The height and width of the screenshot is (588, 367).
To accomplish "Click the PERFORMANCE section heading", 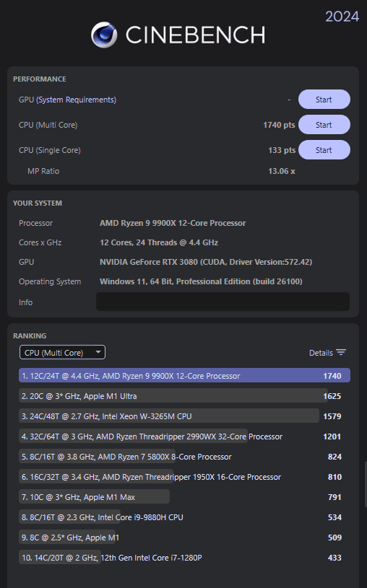I will [40, 79].
